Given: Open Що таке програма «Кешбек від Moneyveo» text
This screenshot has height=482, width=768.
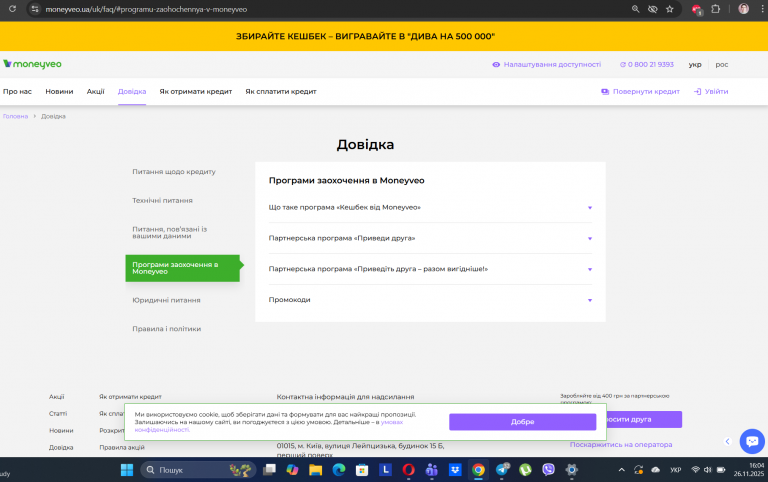Looking at the screenshot, I should click(x=344, y=207).
